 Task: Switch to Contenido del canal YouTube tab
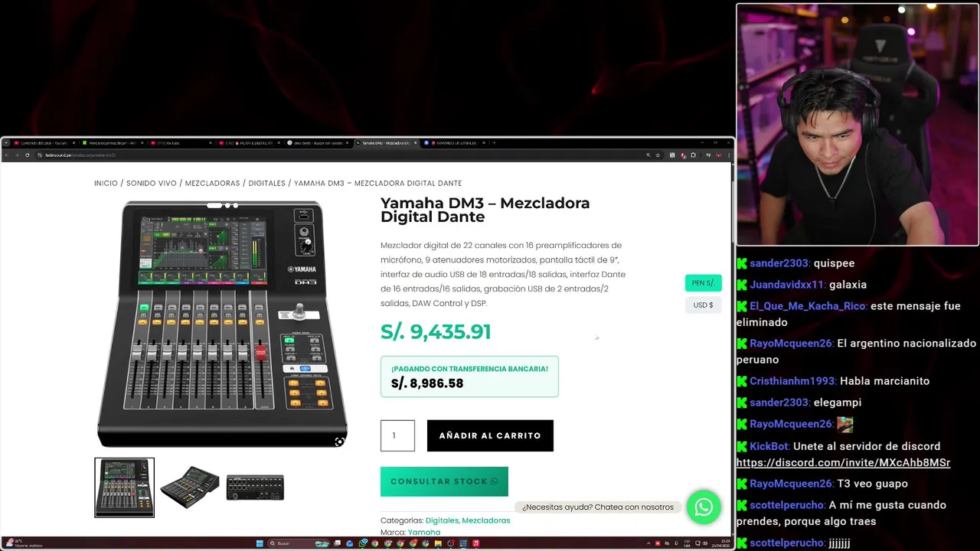44,143
